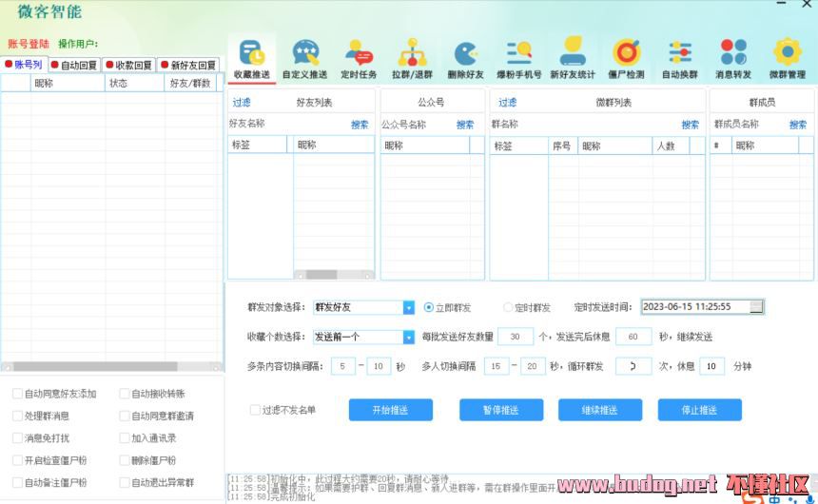Viewport: 818px width, 504px height.
Task: Enable 自动同意群邀请 checkbox
Action: (x=125, y=416)
